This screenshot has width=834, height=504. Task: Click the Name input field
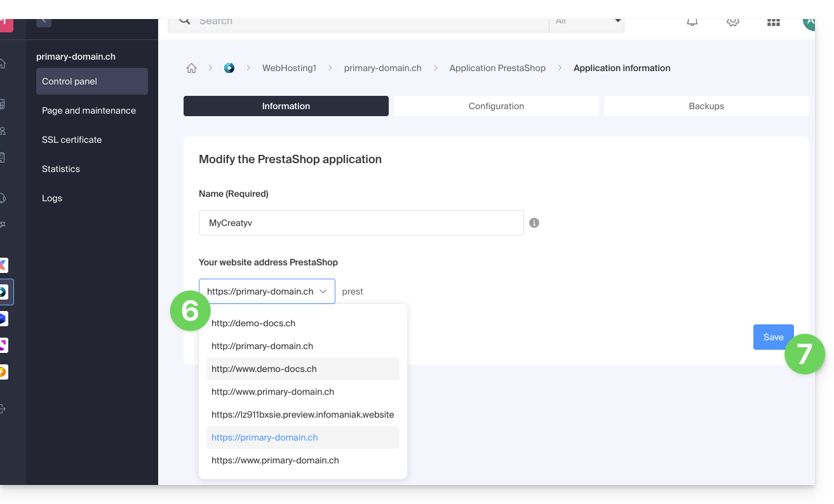pos(361,223)
